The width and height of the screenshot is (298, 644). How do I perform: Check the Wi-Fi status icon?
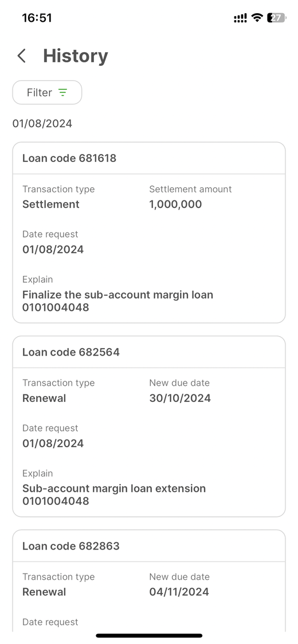click(257, 18)
